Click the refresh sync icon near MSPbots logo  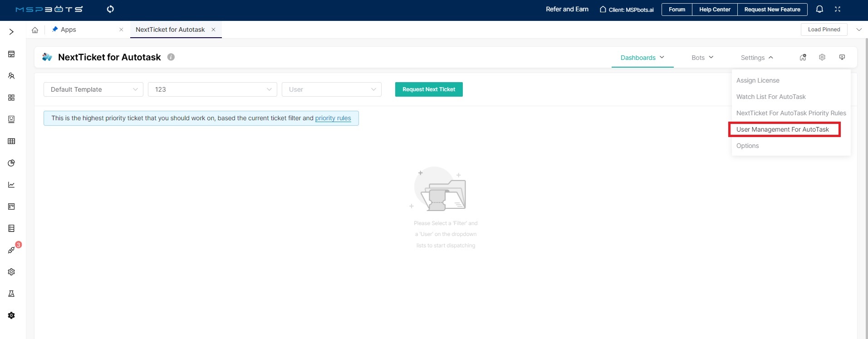pos(110,9)
